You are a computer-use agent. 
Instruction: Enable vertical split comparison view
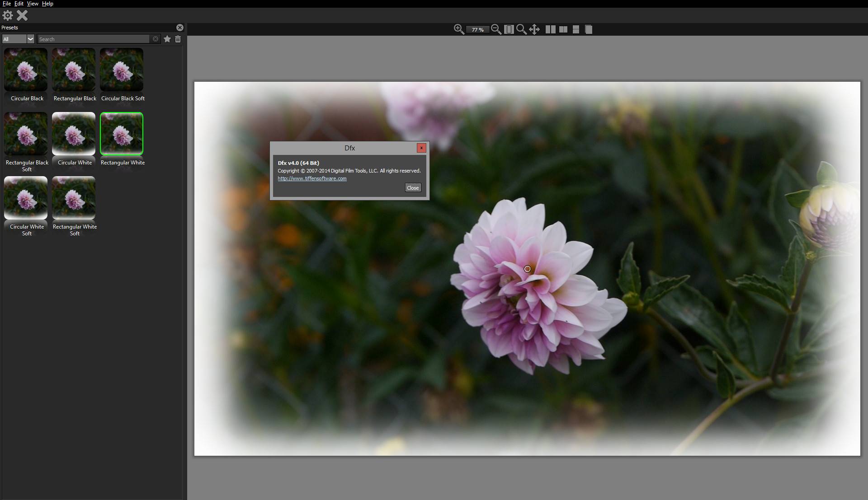[x=563, y=29]
